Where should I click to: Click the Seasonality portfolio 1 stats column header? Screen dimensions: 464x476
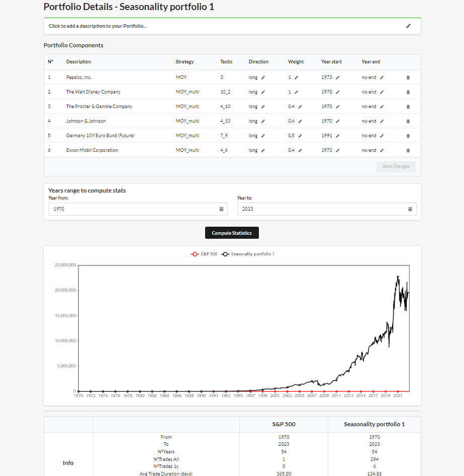375,424
